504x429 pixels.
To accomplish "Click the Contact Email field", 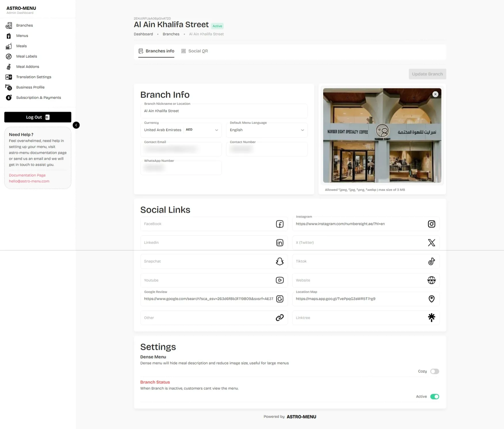I will [181, 149].
